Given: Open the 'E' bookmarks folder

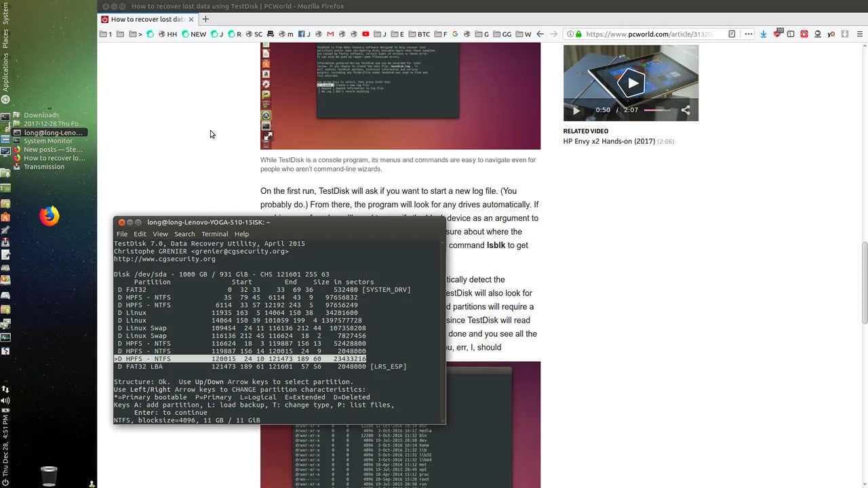Looking at the screenshot, I should tap(397, 34).
